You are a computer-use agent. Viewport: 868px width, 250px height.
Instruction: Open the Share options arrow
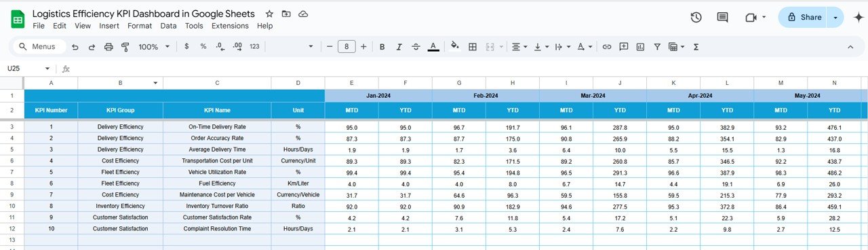pyautogui.click(x=835, y=18)
